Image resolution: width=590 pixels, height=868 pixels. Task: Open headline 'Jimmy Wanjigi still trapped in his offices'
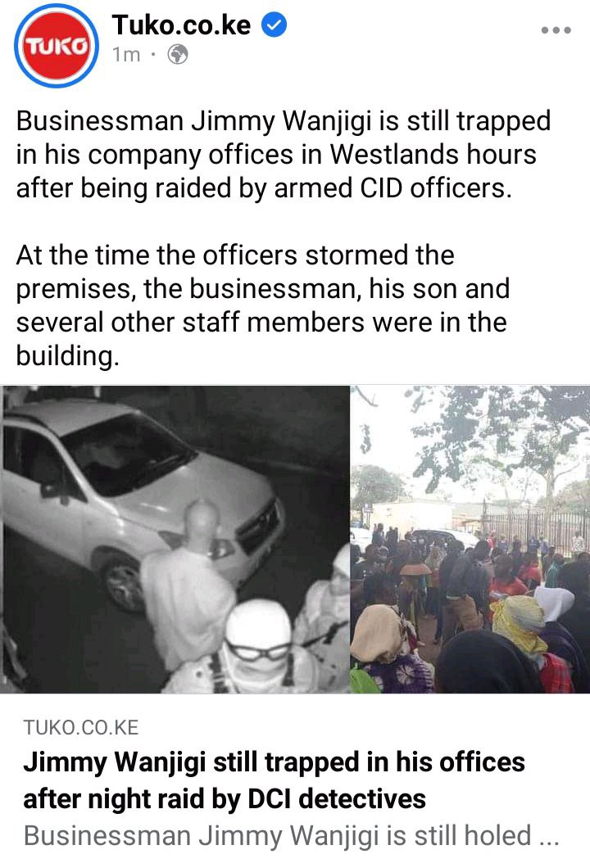click(x=274, y=762)
